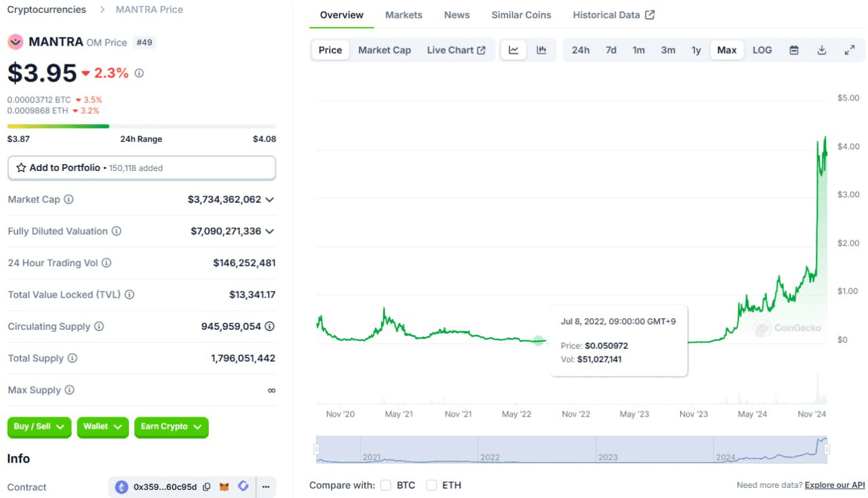868x498 pixels.
Task: Add token to MetaMask fox icon
Action: (x=226, y=487)
